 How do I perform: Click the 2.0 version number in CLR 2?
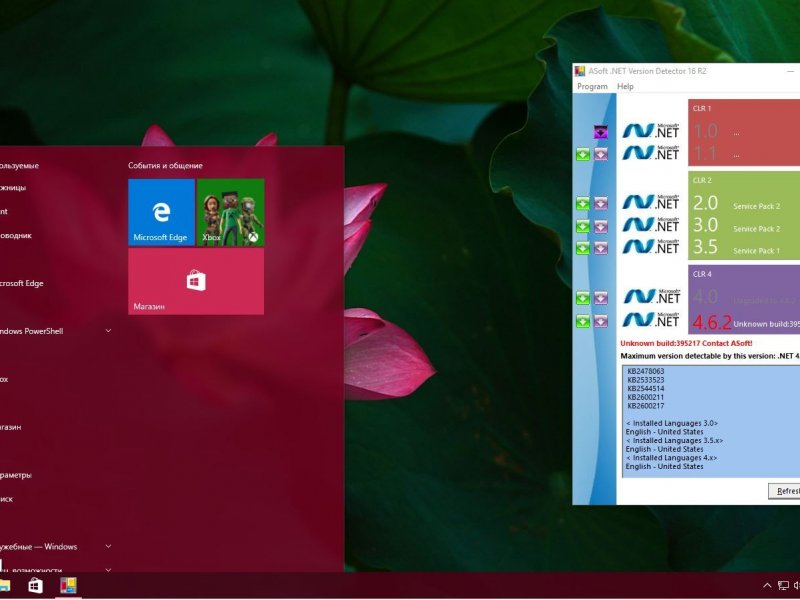[705, 203]
